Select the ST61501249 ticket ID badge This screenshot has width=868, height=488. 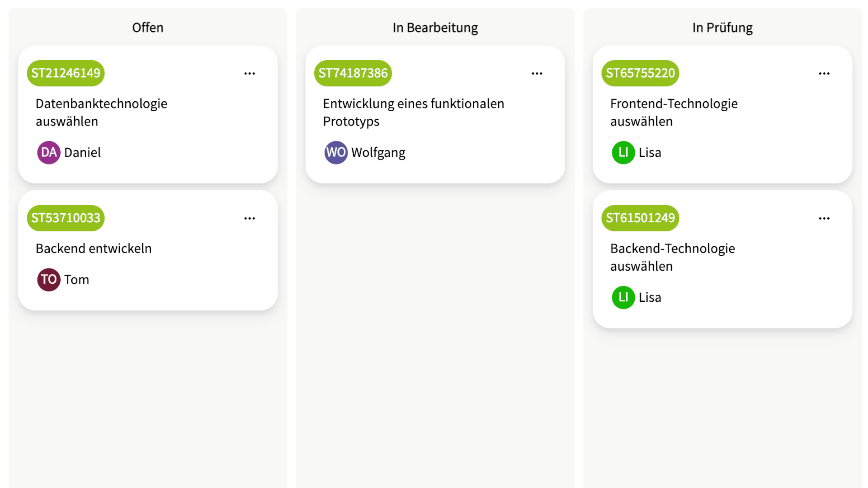(640, 218)
